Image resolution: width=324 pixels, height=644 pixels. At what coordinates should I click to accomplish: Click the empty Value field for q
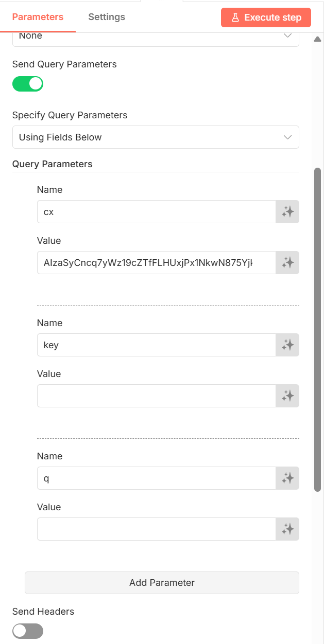[156, 529]
